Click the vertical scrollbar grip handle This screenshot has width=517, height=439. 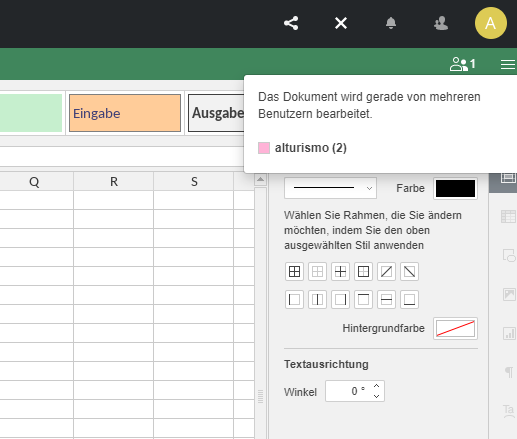(x=261, y=397)
